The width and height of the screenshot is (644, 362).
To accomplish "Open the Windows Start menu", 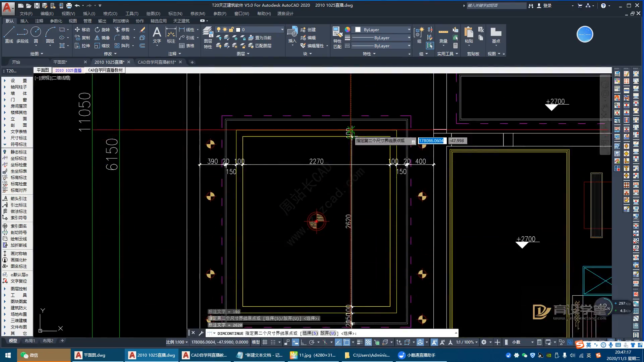I will pyautogui.click(x=8, y=355).
